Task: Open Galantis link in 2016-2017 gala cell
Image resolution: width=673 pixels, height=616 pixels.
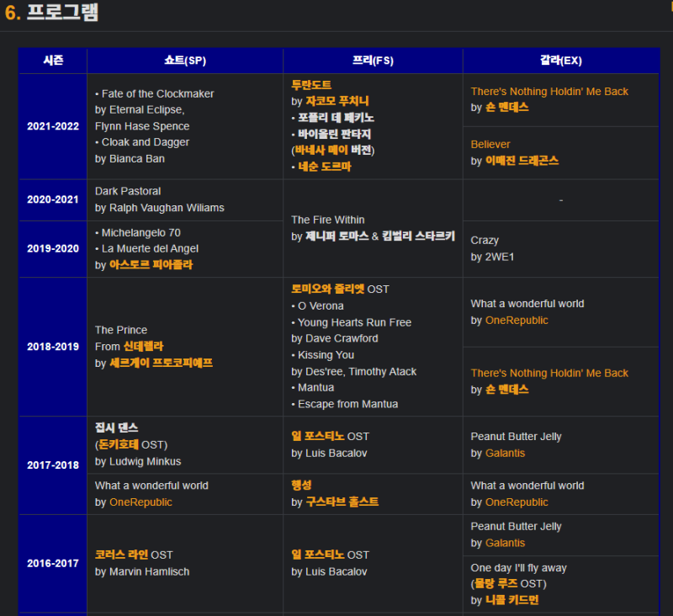Action: pyautogui.click(x=505, y=543)
